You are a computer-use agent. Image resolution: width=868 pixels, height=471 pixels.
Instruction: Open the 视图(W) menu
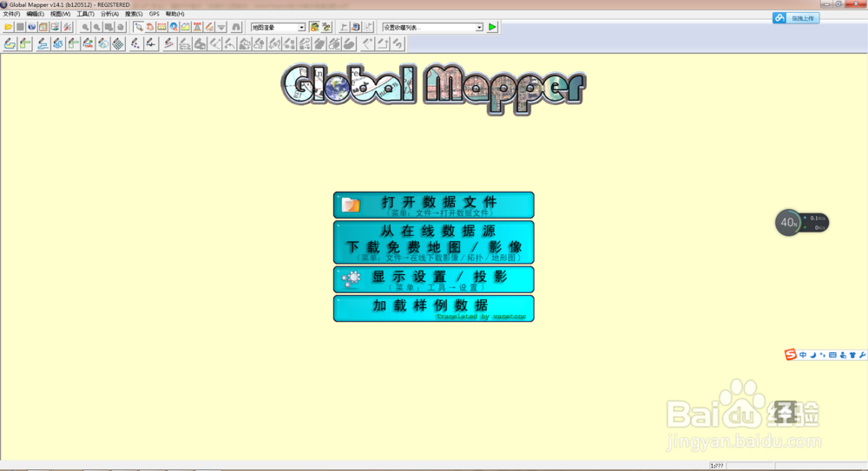60,14
